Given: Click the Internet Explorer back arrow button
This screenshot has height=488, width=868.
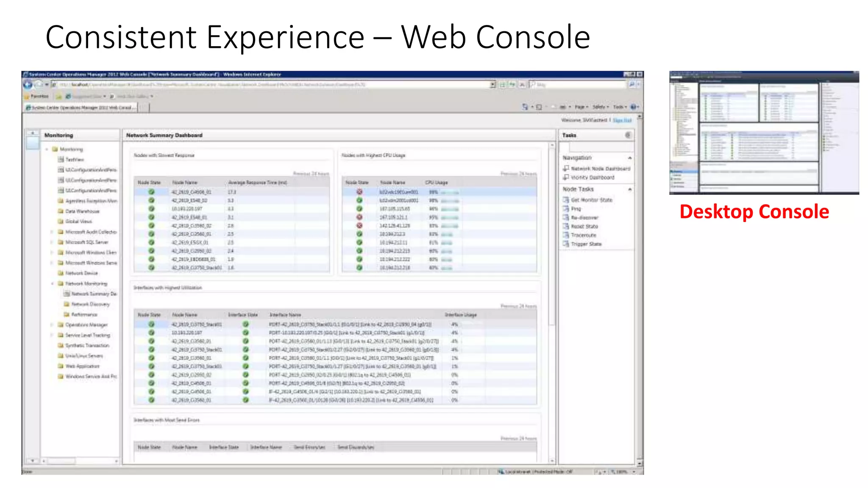Looking at the screenshot, I should click(28, 84).
